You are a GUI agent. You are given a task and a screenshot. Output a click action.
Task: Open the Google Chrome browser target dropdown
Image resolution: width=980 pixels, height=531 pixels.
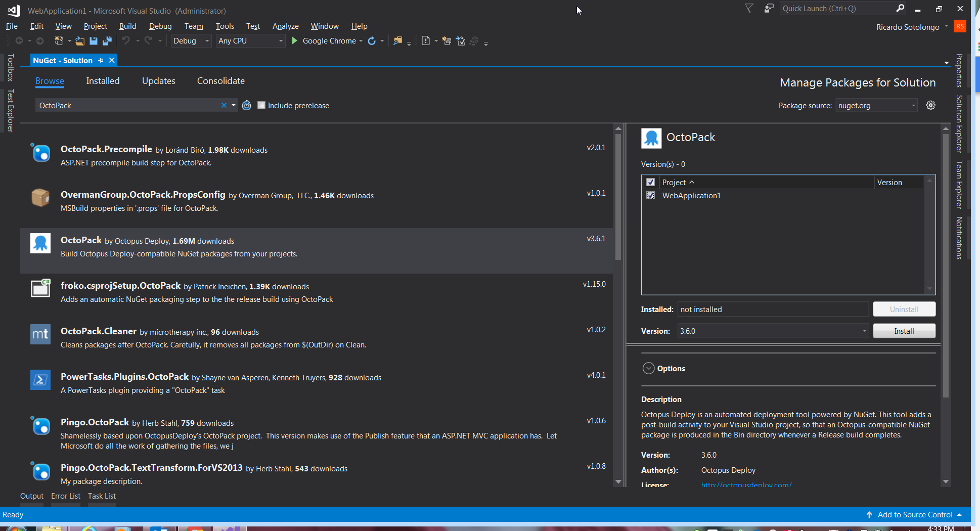point(361,41)
